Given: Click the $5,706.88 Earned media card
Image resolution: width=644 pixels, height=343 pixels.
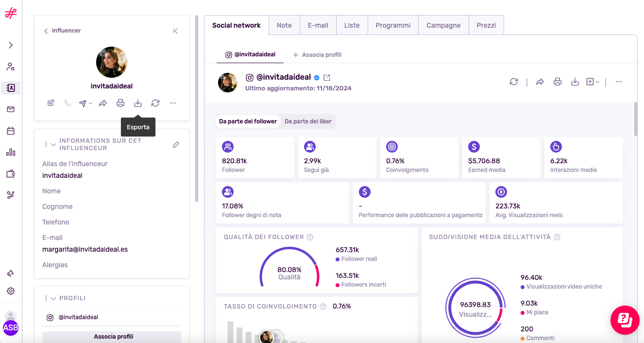Looking at the screenshot, I should tap(501, 157).
